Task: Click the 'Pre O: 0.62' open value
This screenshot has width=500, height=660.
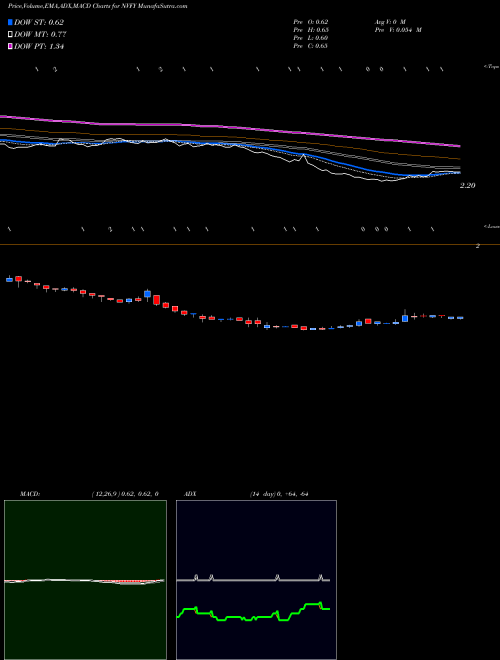Action: 311,22
